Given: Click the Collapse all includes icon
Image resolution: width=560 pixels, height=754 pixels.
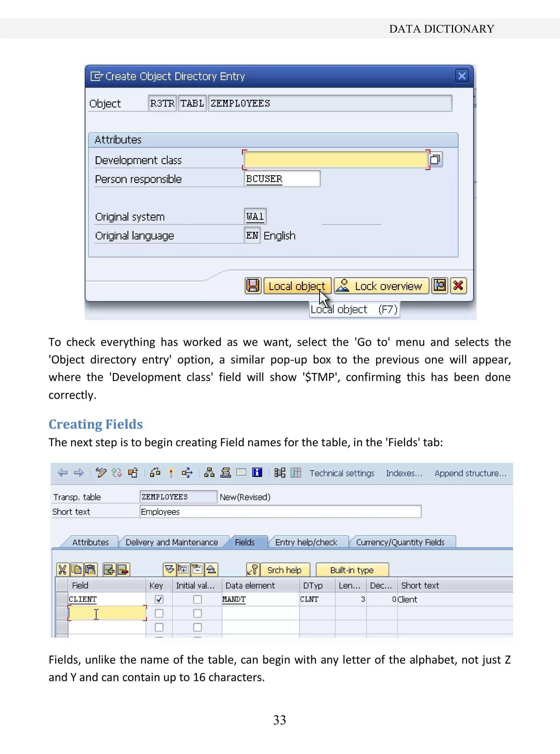Looking at the screenshot, I should pyautogui.click(x=211, y=570).
